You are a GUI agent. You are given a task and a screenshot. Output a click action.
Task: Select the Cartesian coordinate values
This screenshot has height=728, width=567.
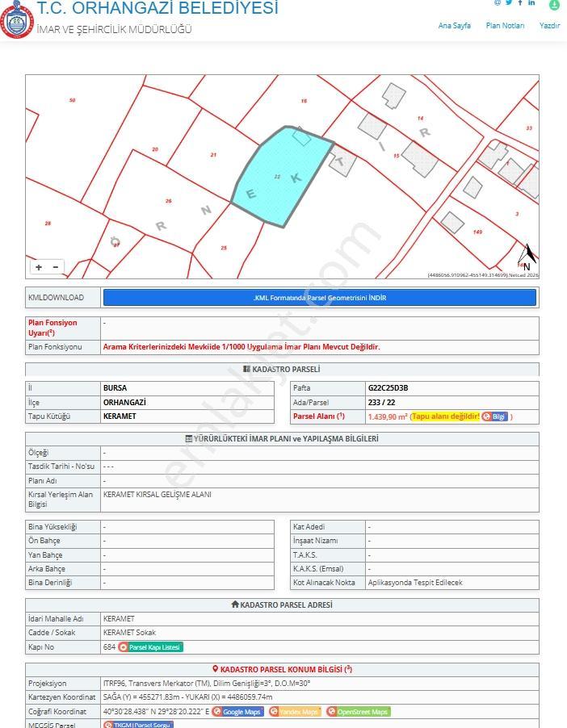point(187,697)
